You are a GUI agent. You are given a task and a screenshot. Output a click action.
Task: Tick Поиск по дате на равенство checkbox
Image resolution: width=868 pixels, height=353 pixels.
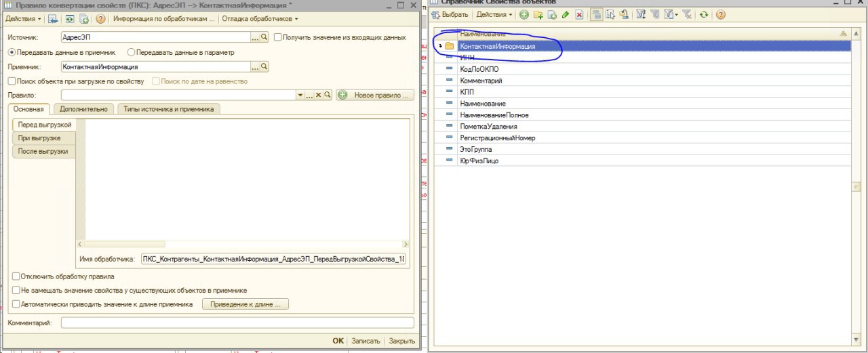coord(156,81)
